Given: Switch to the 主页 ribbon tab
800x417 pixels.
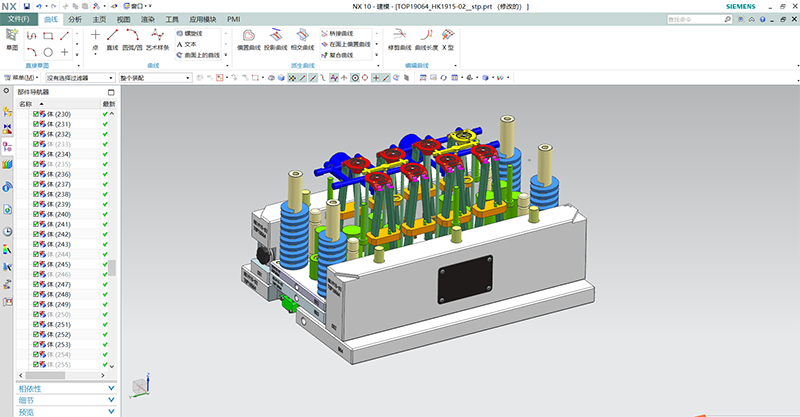Looking at the screenshot, I should (x=99, y=19).
